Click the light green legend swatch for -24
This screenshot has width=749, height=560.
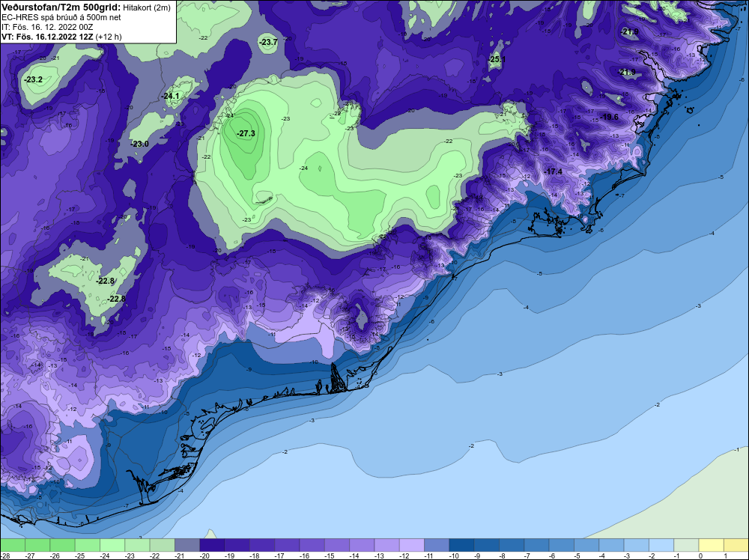click(x=112, y=545)
